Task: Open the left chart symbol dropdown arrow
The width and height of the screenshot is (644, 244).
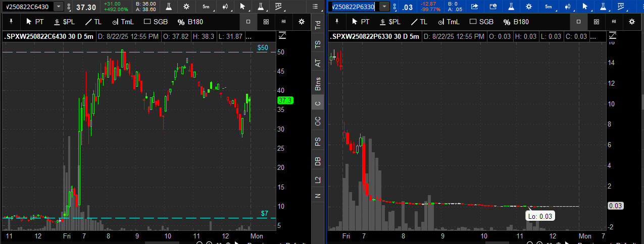Action: (59, 7)
